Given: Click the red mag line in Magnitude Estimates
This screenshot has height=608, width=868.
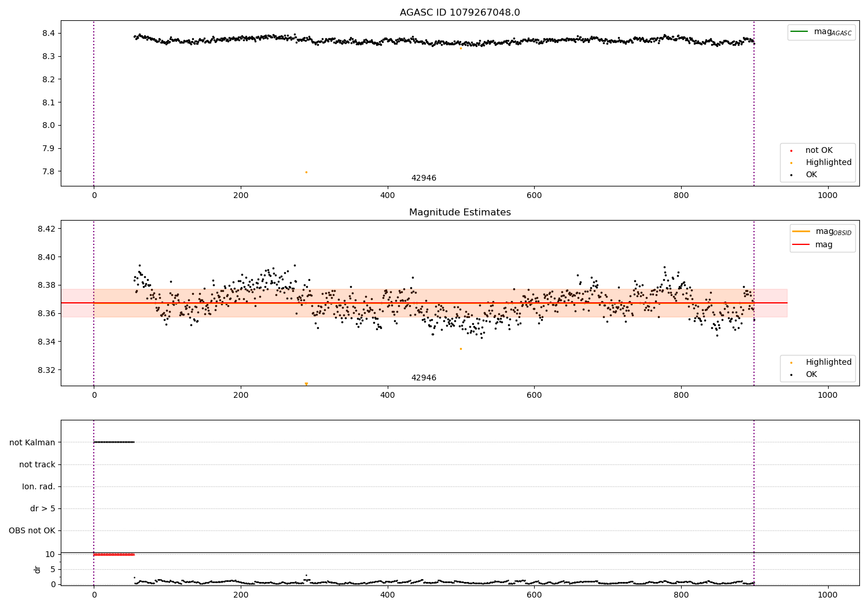Looking at the screenshot, I should [x=424, y=303].
